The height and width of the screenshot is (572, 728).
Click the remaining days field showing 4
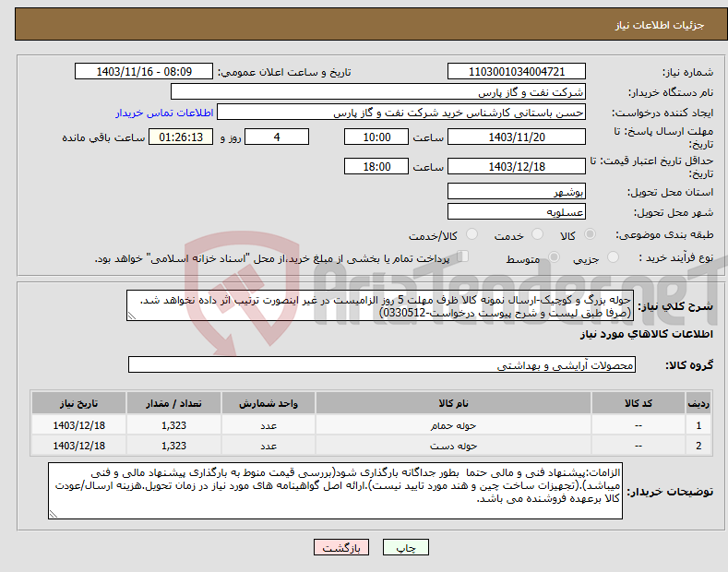(x=277, y=137)
